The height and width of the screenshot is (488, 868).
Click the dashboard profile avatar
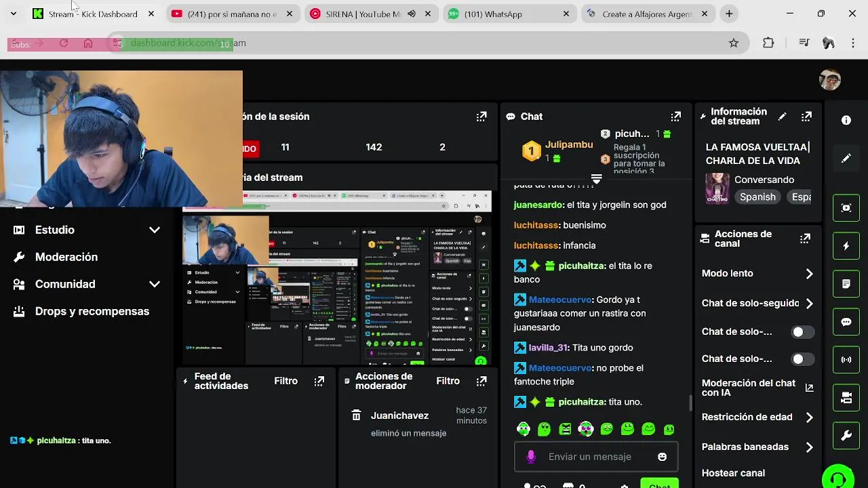point(830,80)
